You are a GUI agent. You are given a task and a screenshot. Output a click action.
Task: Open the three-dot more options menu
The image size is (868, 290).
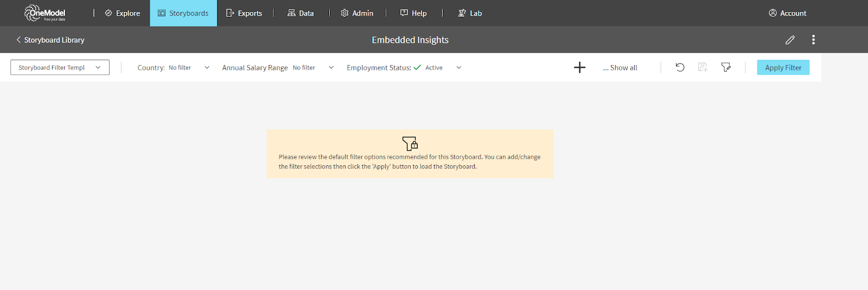[x=813, y=40]
